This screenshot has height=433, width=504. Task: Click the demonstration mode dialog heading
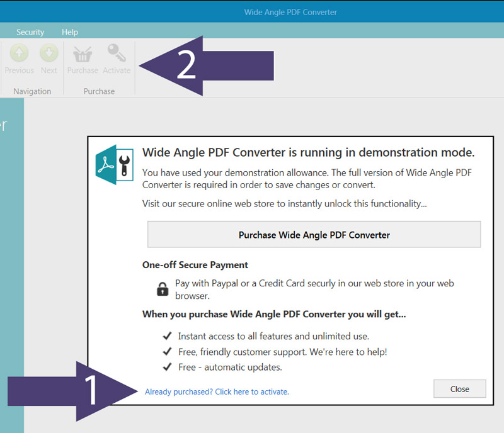click(308, 152)
